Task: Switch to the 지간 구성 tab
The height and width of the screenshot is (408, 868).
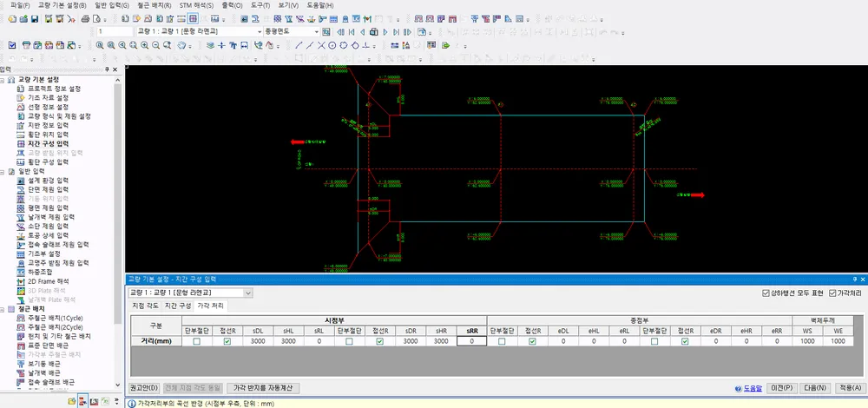Action: pos(178,306)
